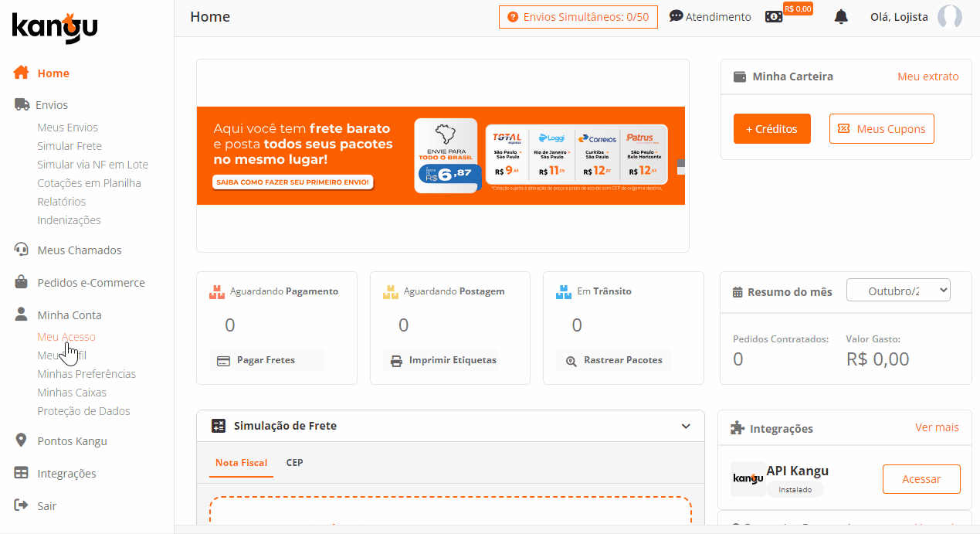The width and height of the screenshot is (980, 534).
Task: Click Acessar for API Kangu
Action: click(x=921, y=479)
